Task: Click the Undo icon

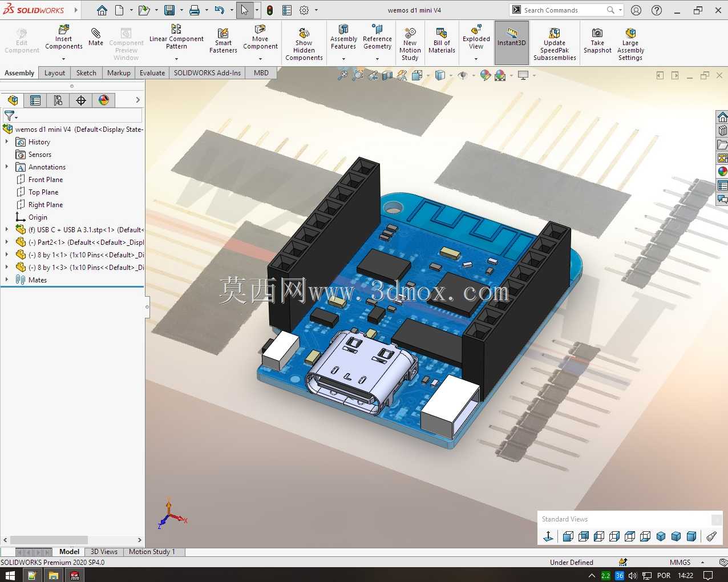Action: 220,10
